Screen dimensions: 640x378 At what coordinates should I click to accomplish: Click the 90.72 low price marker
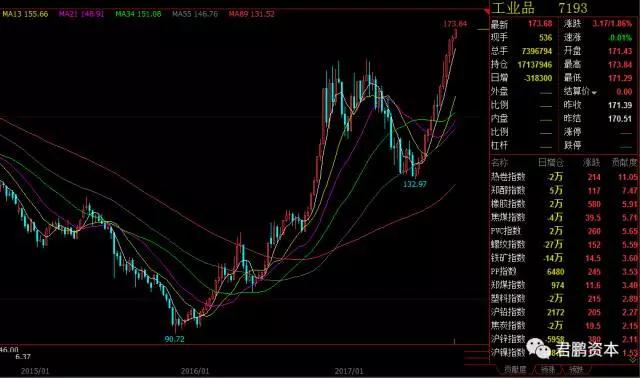click(x=174, y=339)
